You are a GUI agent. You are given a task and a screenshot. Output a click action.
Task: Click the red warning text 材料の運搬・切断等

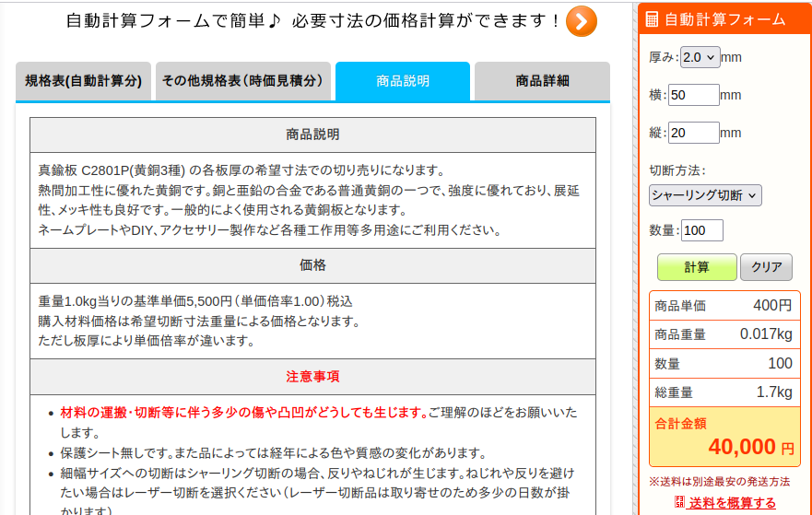(244, 413)
